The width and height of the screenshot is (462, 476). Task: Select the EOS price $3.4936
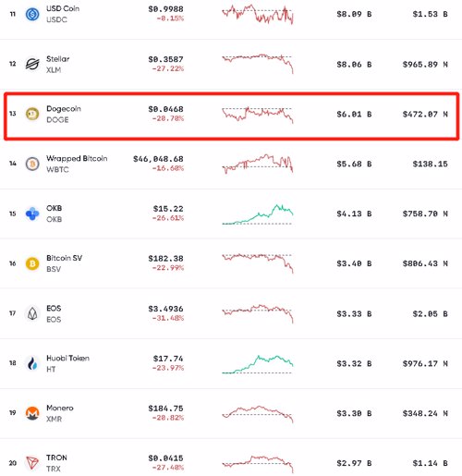[165, 309]
